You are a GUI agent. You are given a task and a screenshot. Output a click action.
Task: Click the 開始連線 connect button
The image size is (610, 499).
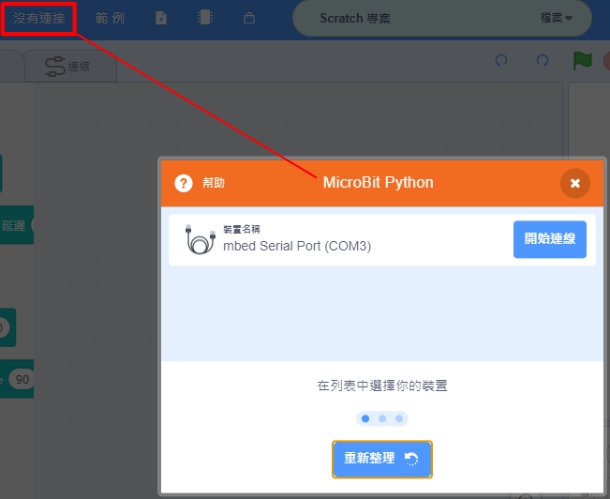(549, 240)
